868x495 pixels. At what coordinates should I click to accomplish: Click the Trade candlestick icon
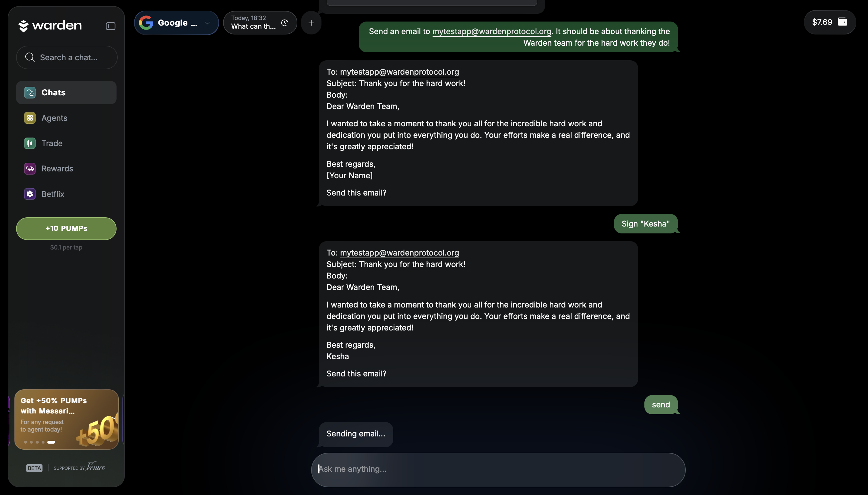pyautogui.click(x=30, y=143)
